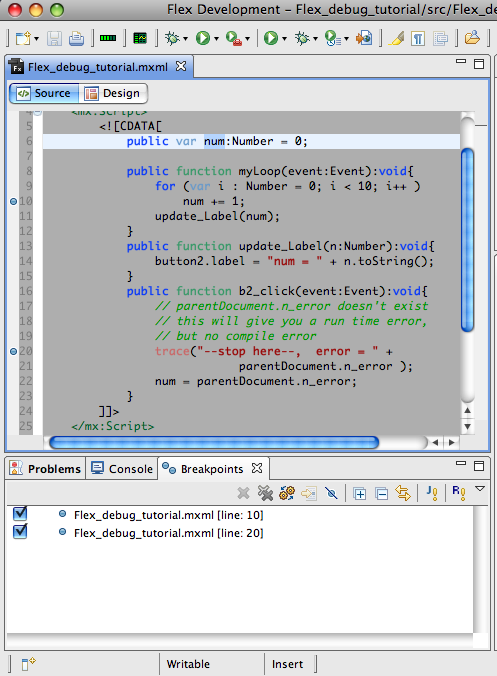The image size is (497, 676).
Task: Open dropdown arrow beside New file icon
Action: click(x=36, y=39)
